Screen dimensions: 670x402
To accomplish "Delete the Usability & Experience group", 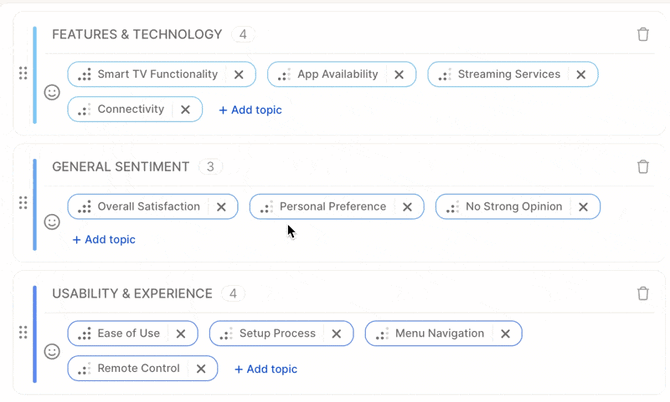I will pos(643,294).
